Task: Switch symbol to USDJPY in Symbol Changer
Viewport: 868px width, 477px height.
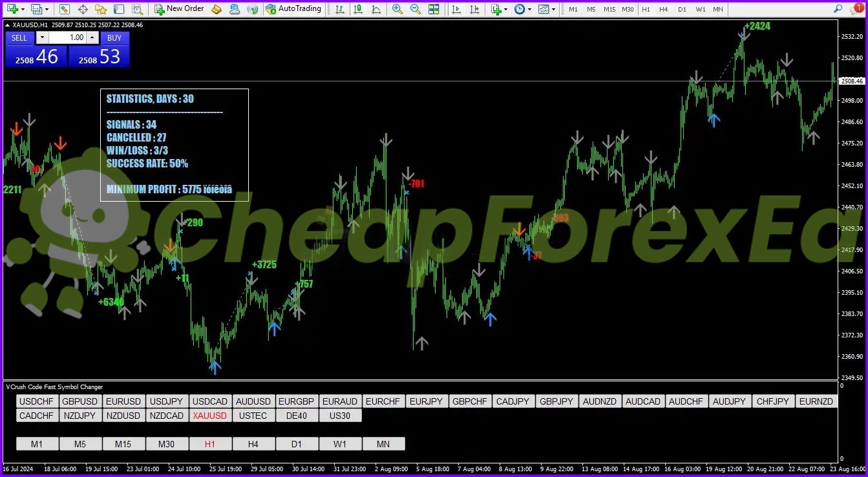Action: coord(167,401)
